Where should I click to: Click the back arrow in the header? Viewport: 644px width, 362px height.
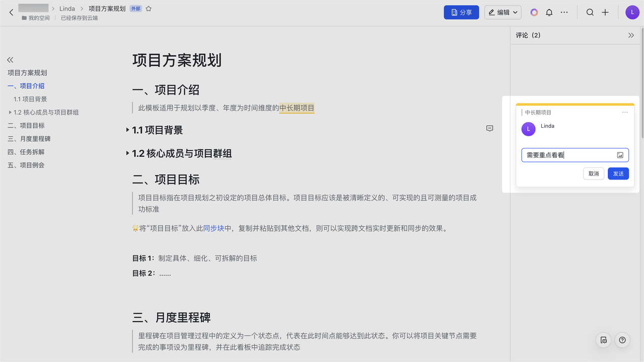[11, 12]
